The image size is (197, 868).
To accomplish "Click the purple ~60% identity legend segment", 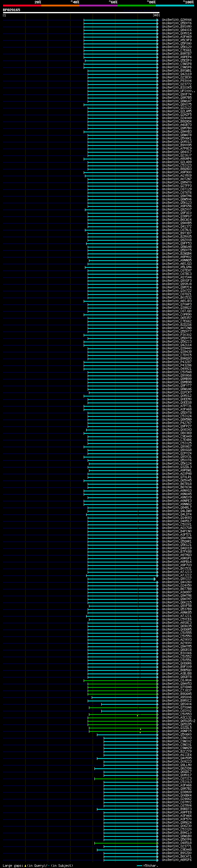I will (99, 6).
